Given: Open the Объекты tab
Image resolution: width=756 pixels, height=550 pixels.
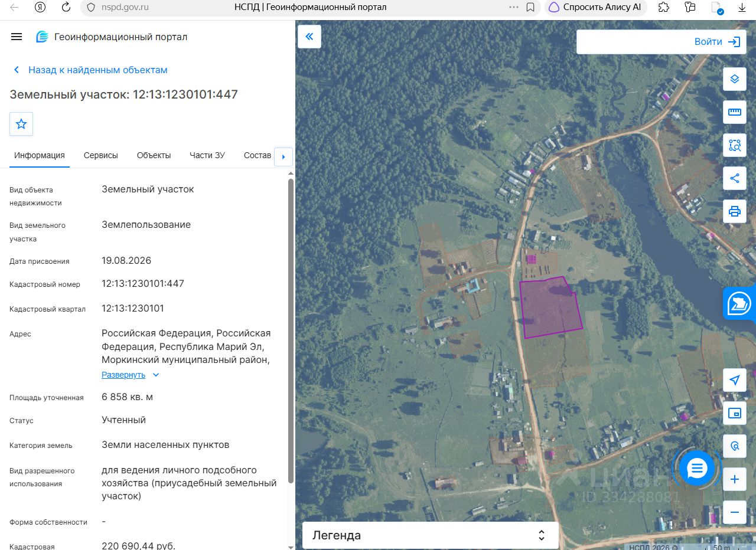Looking at the screenshot, I should point(154,155).
